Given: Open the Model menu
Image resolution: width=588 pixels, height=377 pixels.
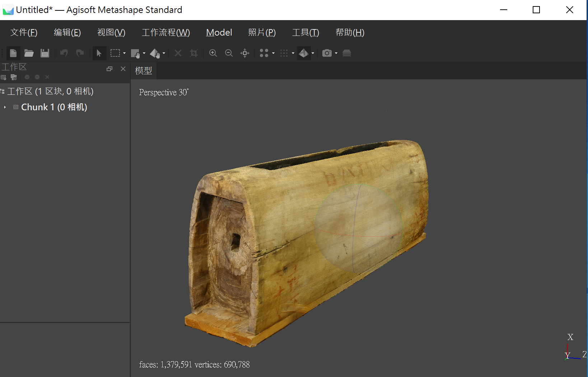Looking at the screenshot, I should coord(219,33).
